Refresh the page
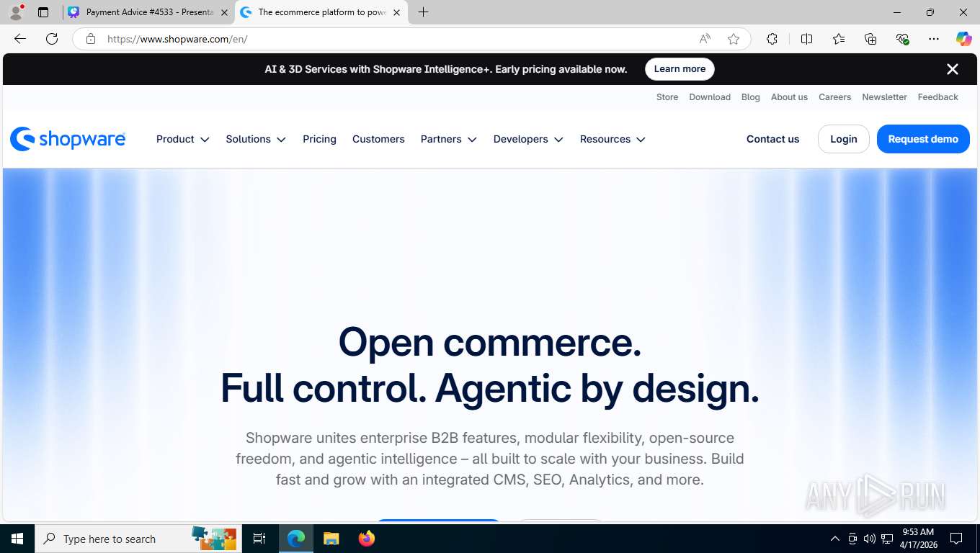Image resolution: width=980 pixels, height=553 pixels. click(52, 39)
